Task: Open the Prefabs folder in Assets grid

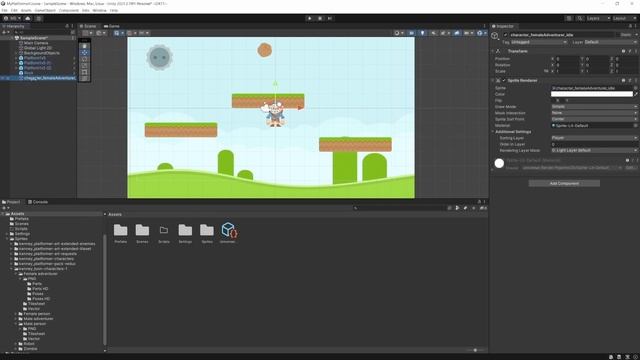Action: pos(120,233)
